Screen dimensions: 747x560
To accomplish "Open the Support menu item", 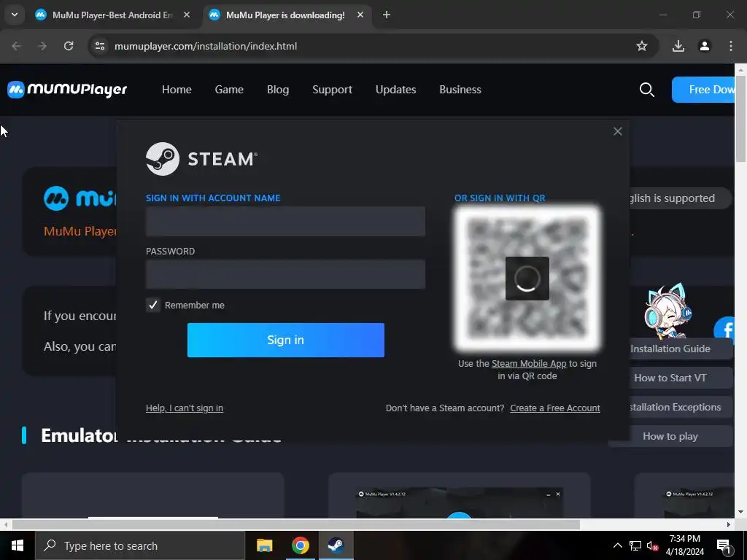I will point(332,90).
